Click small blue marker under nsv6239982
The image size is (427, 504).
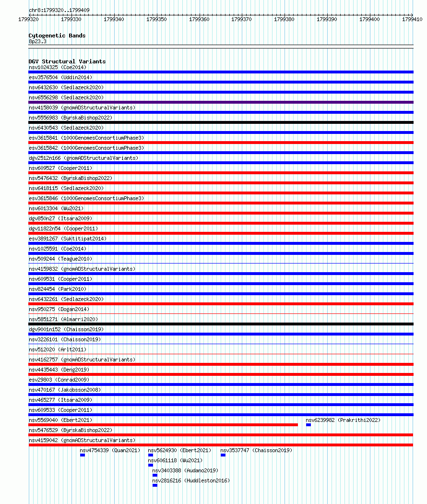coord(308,425)
